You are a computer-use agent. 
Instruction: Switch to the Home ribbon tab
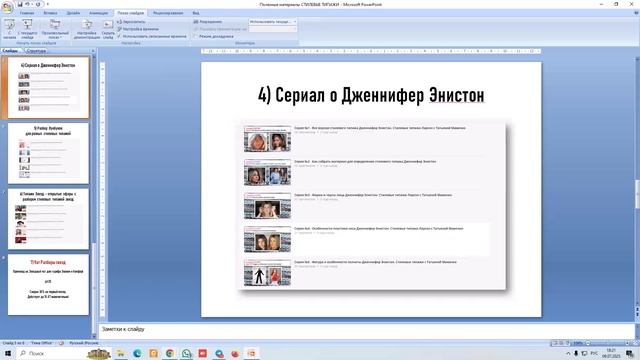click(27, 13)
